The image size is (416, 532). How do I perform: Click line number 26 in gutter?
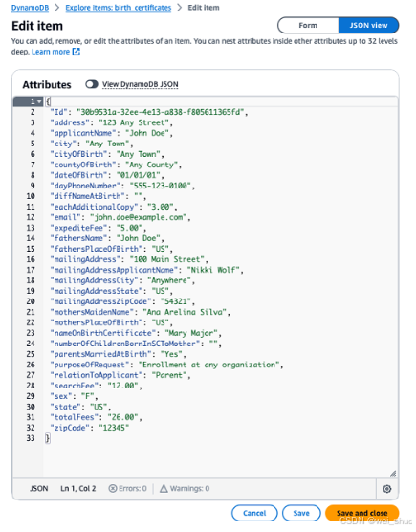pos(31,365)
